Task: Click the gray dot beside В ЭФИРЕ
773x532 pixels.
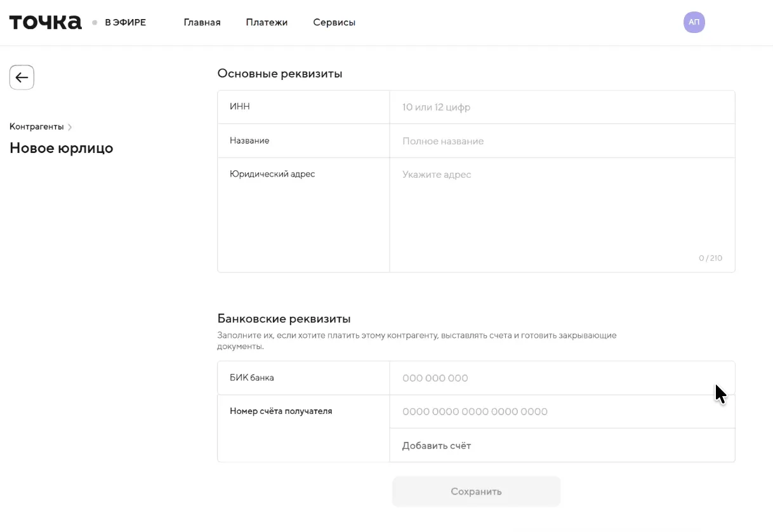Action: 95,23
